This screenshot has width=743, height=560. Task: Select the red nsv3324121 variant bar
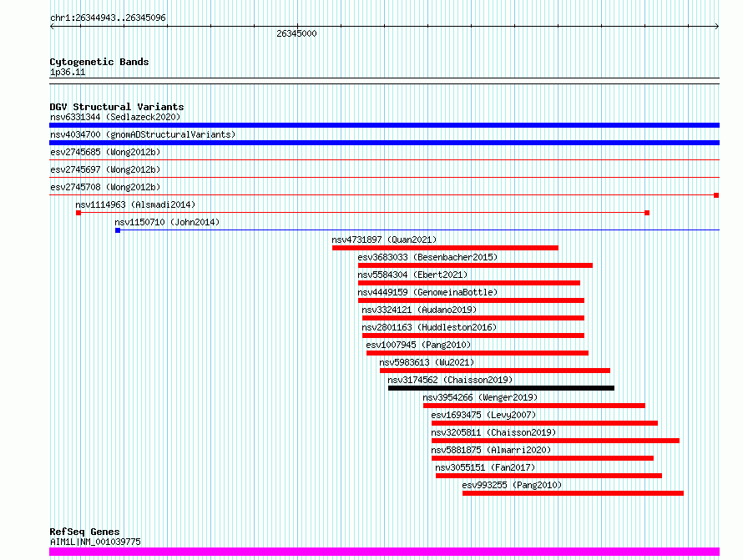point(473,318)
